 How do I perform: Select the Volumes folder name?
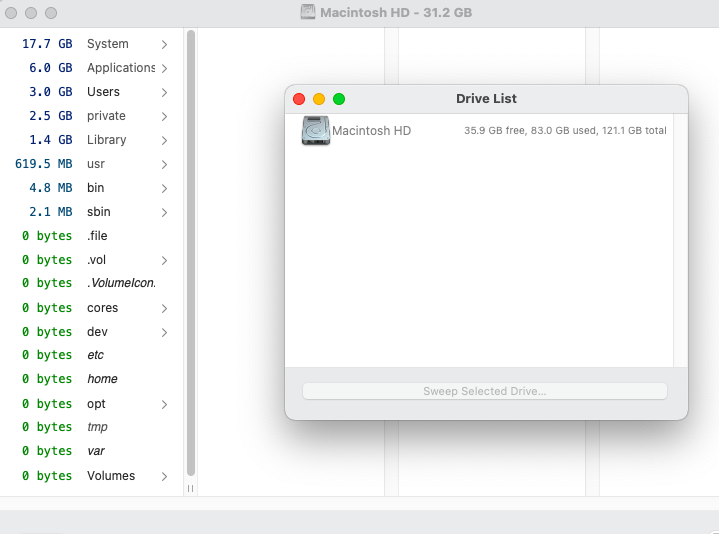click(x=111, y=476)
